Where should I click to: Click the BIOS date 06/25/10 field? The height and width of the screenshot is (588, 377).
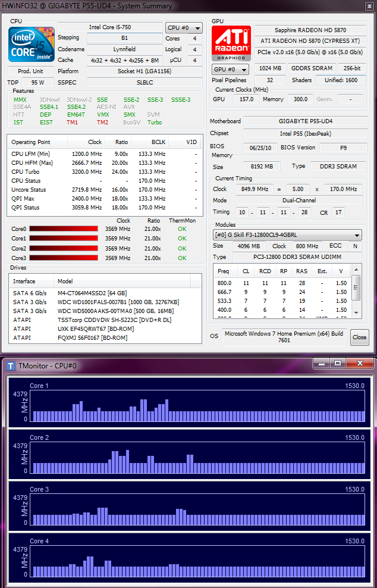(x=260, y=148)
